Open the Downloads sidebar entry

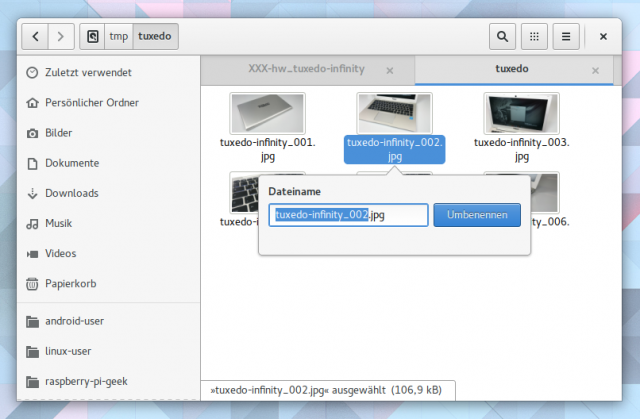point(71,193)
